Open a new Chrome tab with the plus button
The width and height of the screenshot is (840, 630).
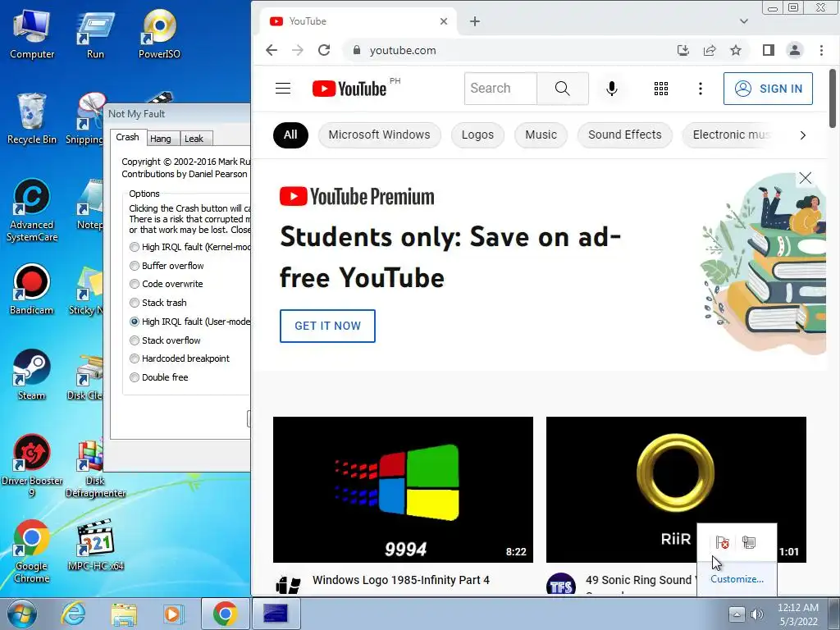(475, 21)
